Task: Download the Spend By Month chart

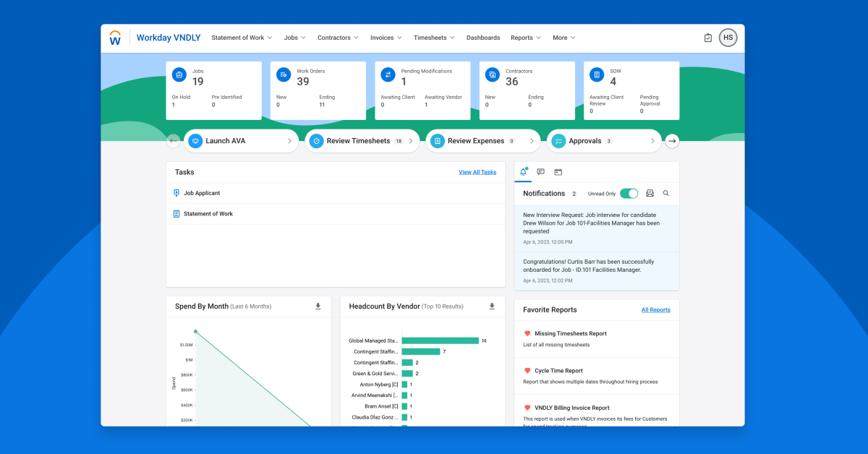Action: coord(318,307)
